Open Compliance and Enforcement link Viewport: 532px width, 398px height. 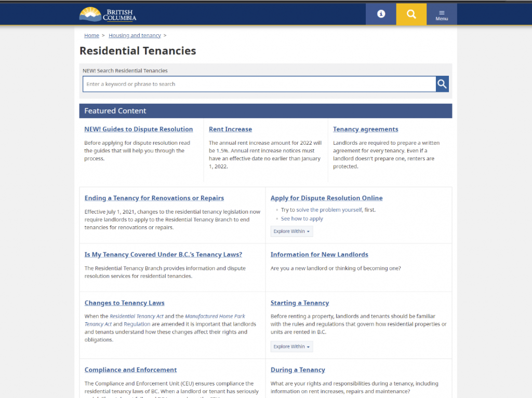[130, 370]
